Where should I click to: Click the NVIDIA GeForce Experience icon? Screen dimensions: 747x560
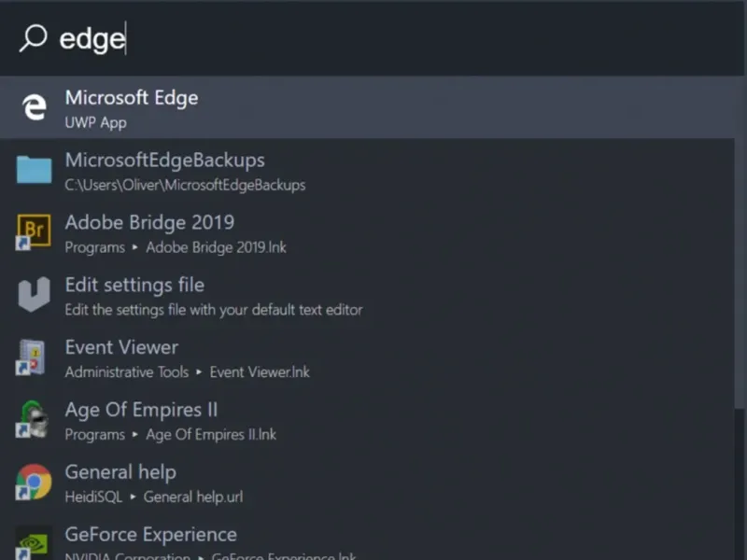(x=33, y=543)
